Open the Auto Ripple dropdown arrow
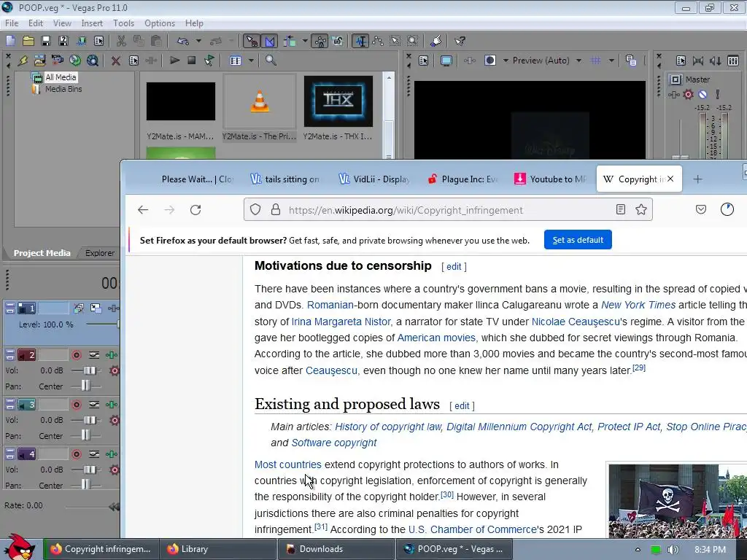747x560 pixels. click(305, 41)
